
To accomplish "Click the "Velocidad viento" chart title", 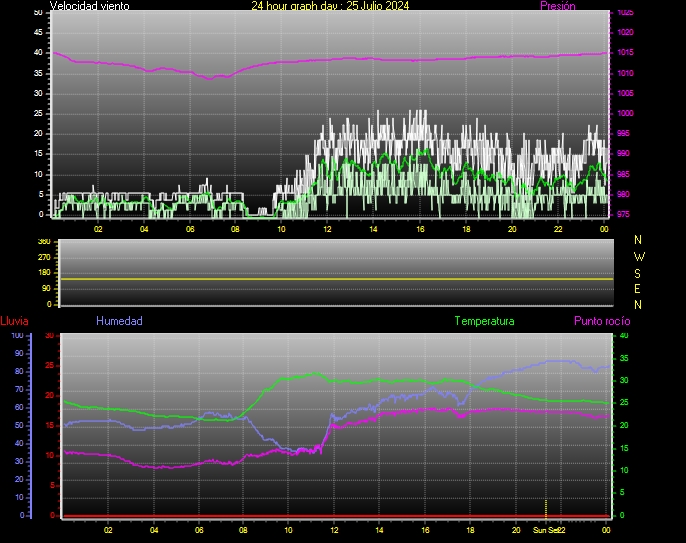I will point(89,6).
